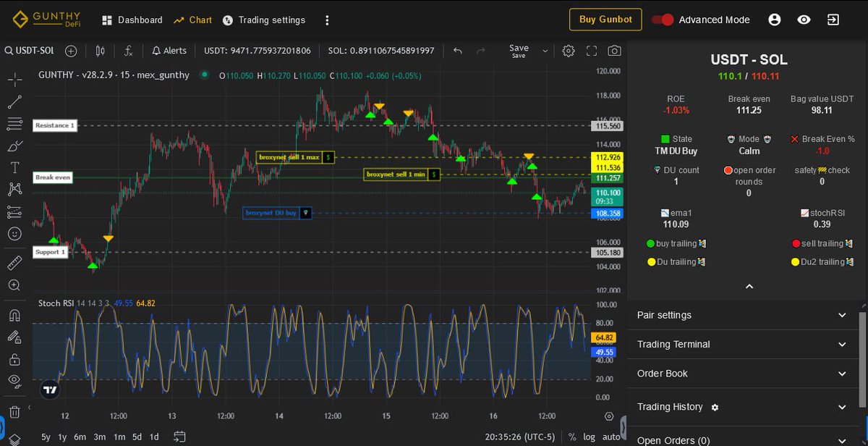
Task: Click the 20:35:26 (UTC-5) timezone selector
Action: coord(519,437)
